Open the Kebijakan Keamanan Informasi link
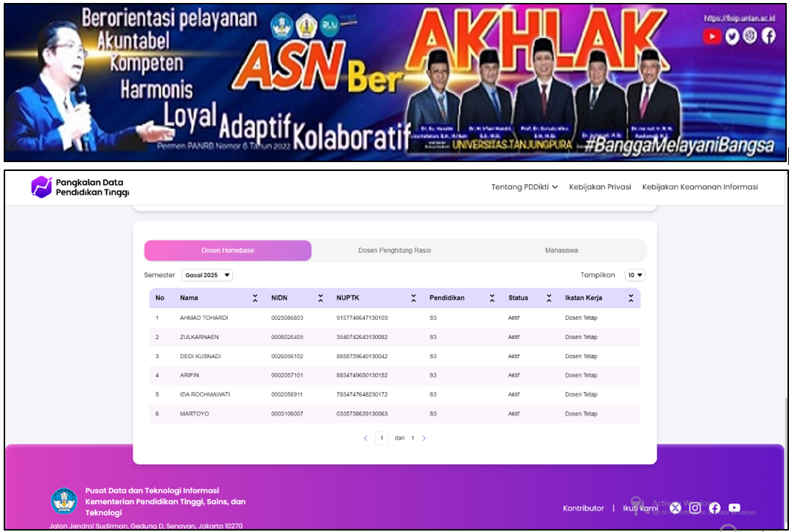Screen dimensions: 789x532 [x=700, y=186]
